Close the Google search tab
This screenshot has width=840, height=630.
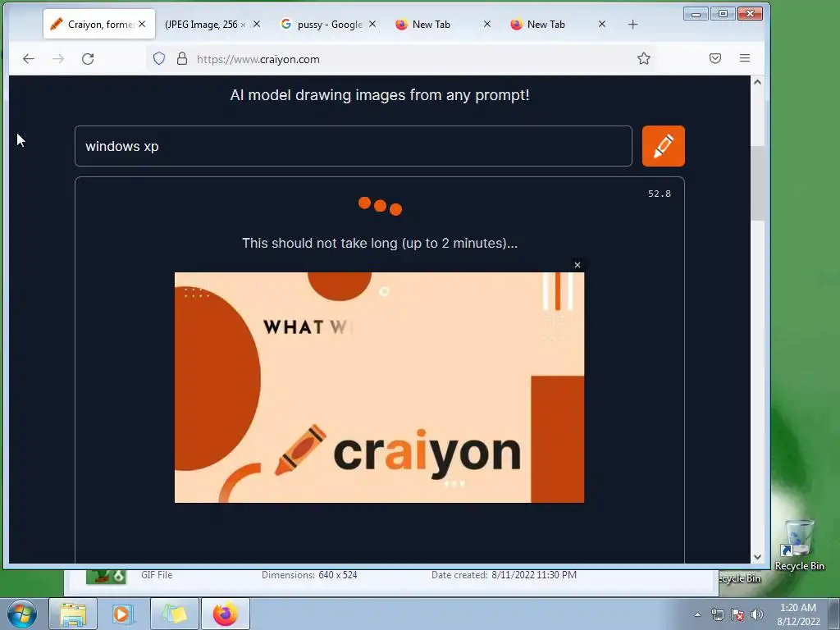pos(372,24)
